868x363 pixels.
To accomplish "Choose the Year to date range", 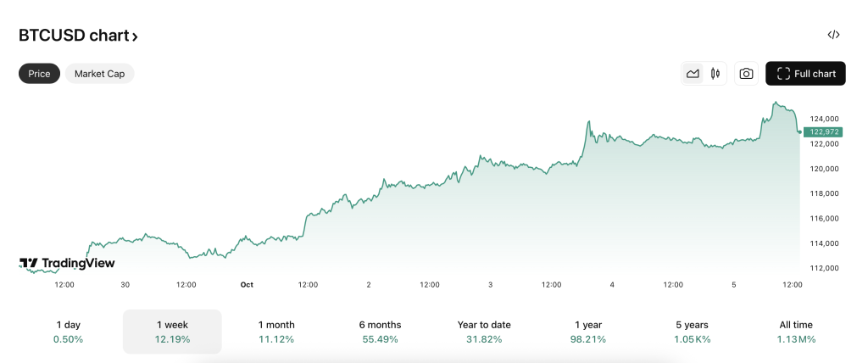I will (x=484, y=332).
